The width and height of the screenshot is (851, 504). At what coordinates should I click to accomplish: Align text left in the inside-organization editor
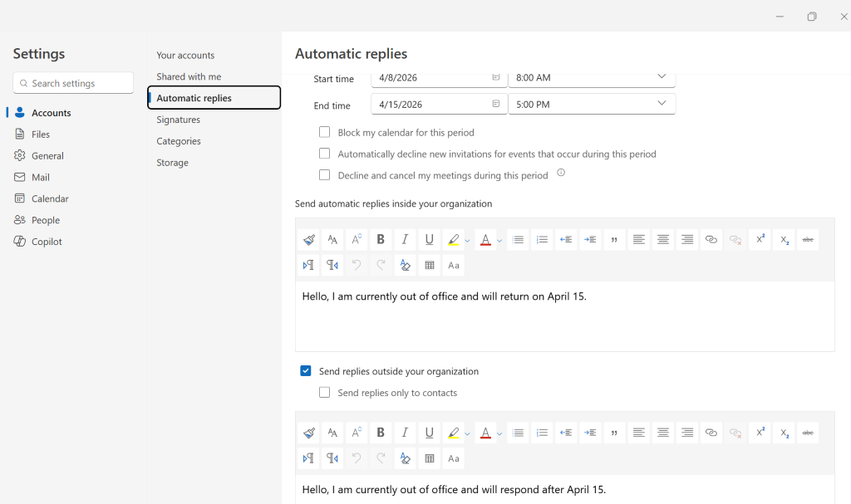[x=639, y=239]
